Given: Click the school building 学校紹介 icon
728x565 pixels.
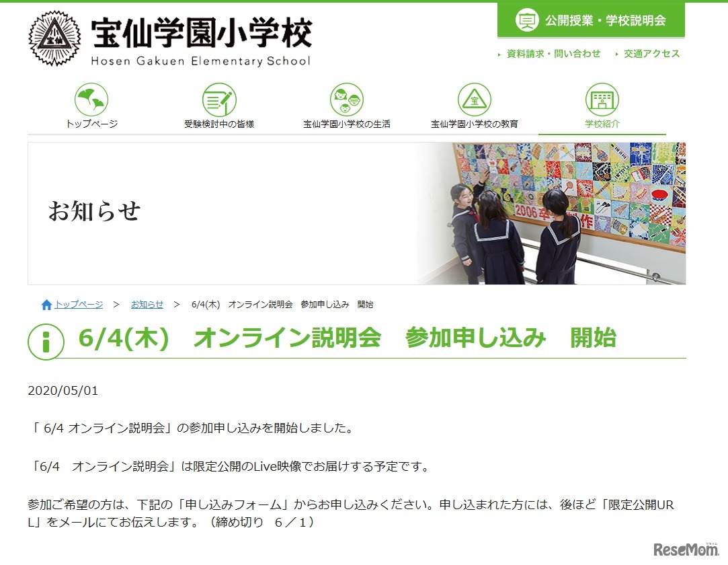Looking at the screenshot, I should (602, 100).
